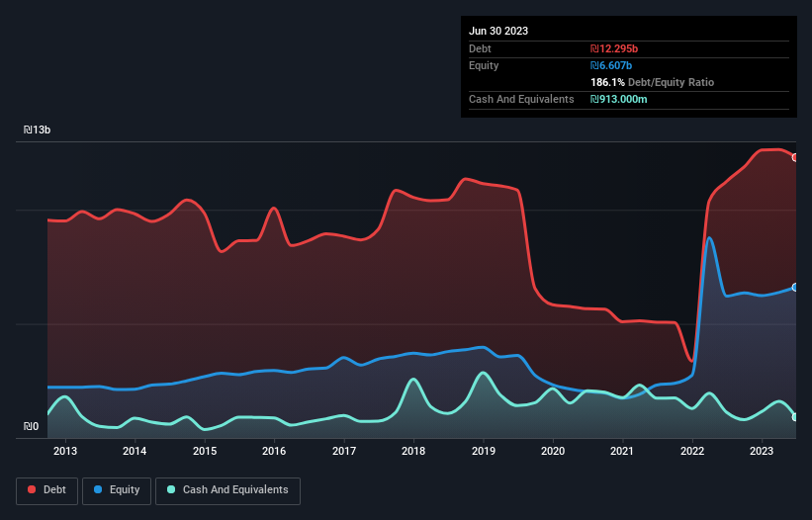Viewport: 812px width, 520px height.
Task: Select the blue Equity endpoint marker on the chart
Action: click(795, 287)
